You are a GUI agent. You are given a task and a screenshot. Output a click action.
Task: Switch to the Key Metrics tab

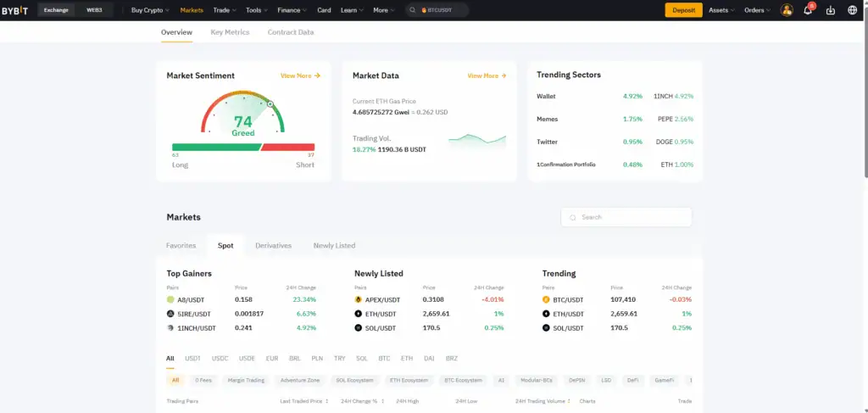pyautogui.click(x=230, y=32)
